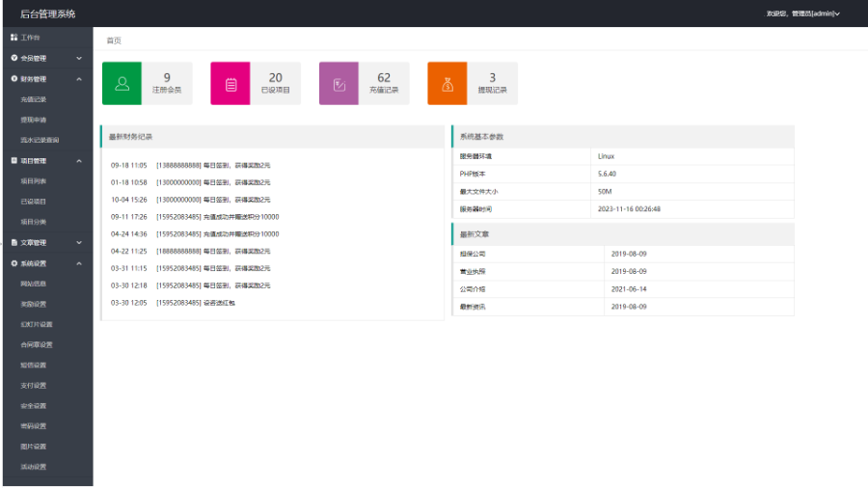The image size is (868, 488).
Task: Open 奖励设置 in the sidebar
Action: pyautogui.click(x=33, y=305)
